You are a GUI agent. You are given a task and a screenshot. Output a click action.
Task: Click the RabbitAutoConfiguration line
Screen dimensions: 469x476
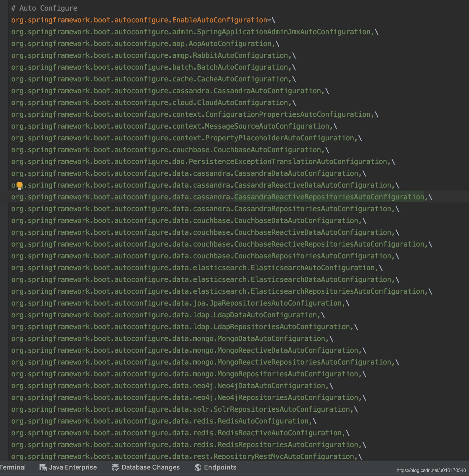pos(154,55)
